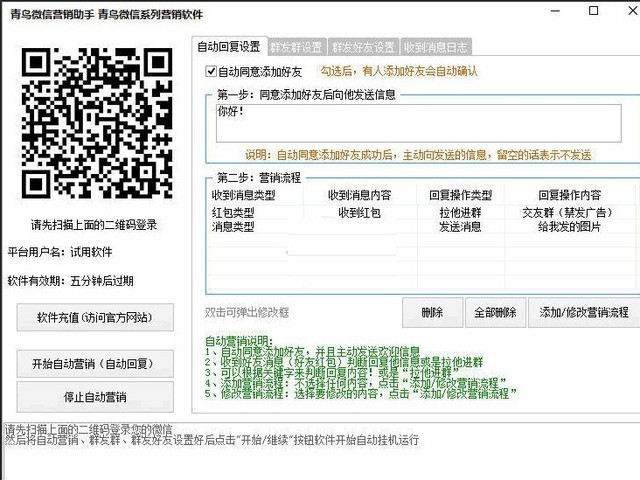Switch to the 自动回复设置 tab

pos(229,47)
